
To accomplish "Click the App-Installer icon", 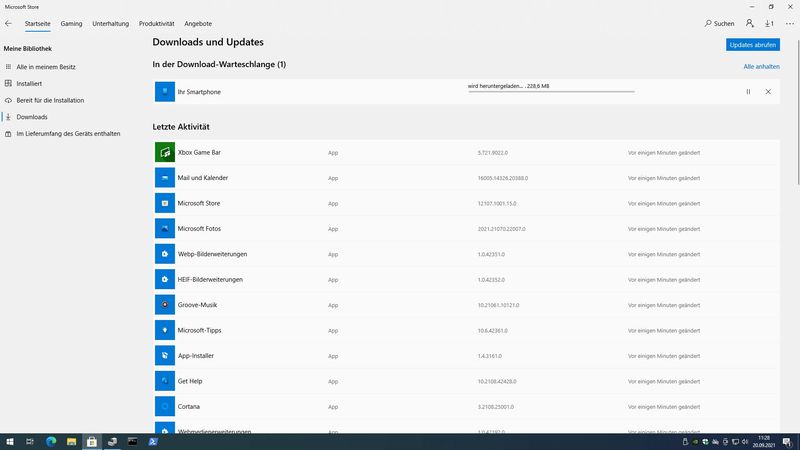I will coord(165,356).
